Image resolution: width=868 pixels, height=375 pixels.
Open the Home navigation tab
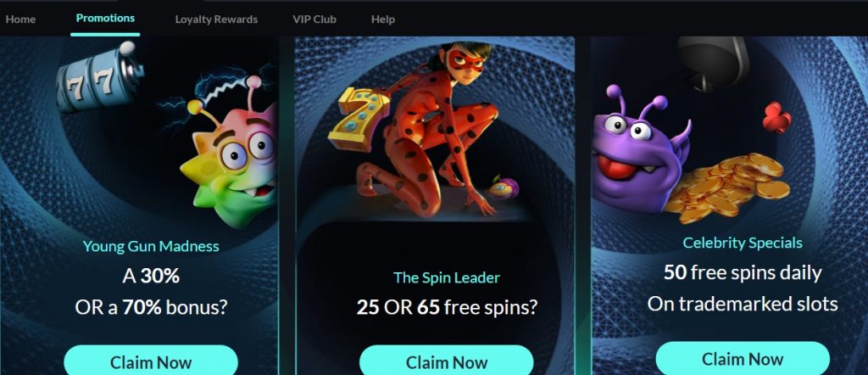20,19
